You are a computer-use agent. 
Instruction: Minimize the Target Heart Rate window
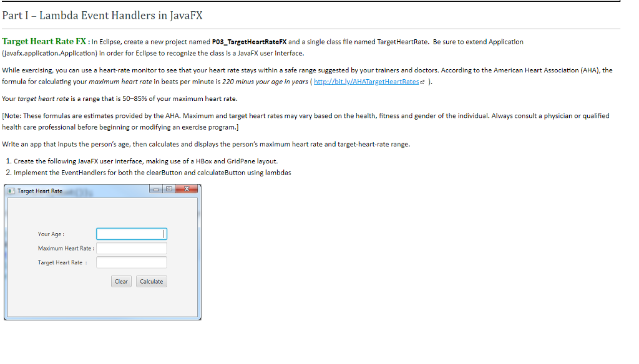(x=156, y=189)
